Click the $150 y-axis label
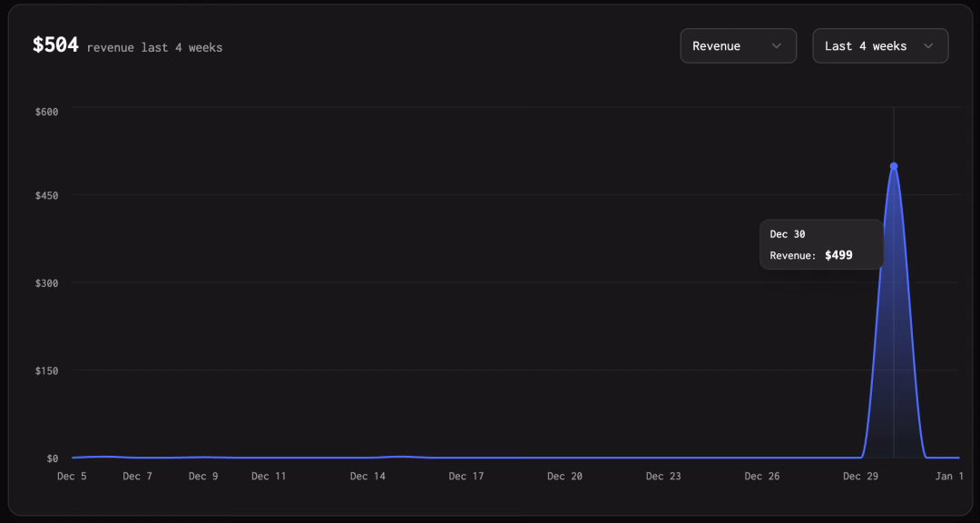 click(46, 371)
